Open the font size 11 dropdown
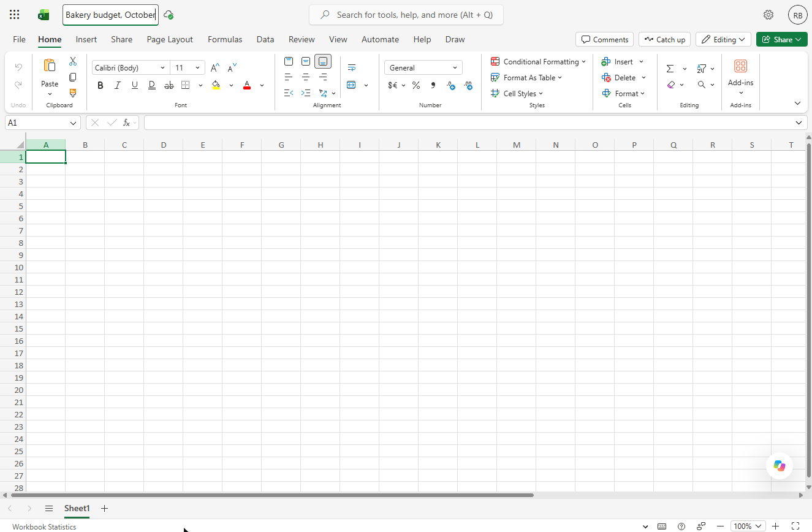 (197, 68)
